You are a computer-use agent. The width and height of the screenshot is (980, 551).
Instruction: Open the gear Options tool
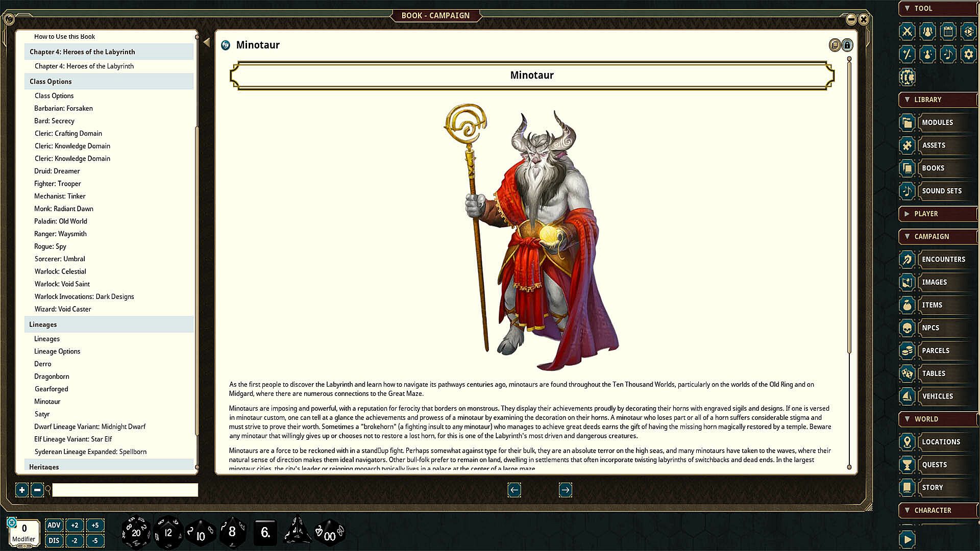point(968,54)
